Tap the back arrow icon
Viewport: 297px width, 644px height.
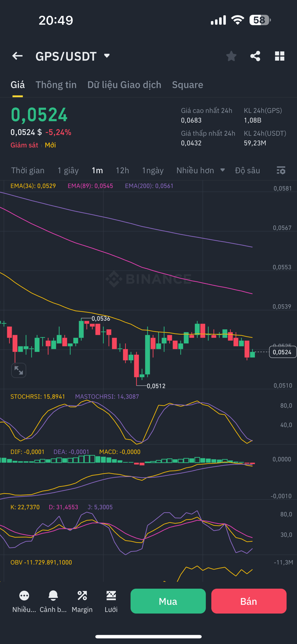(x=17, y=56)
